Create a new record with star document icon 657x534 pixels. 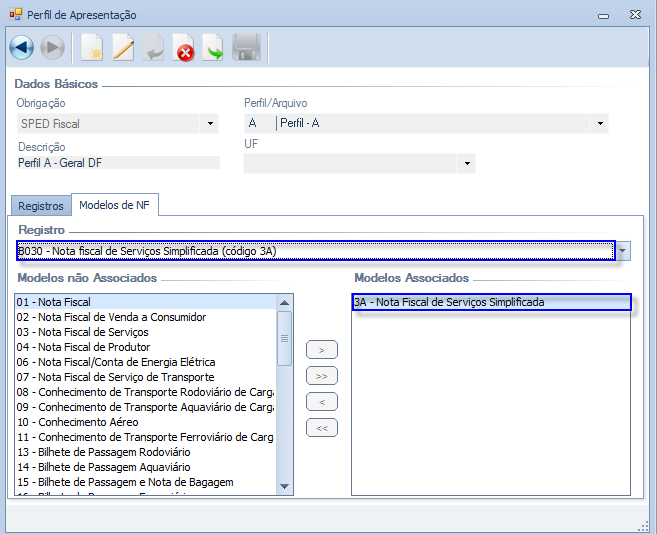tap(92, 47)
